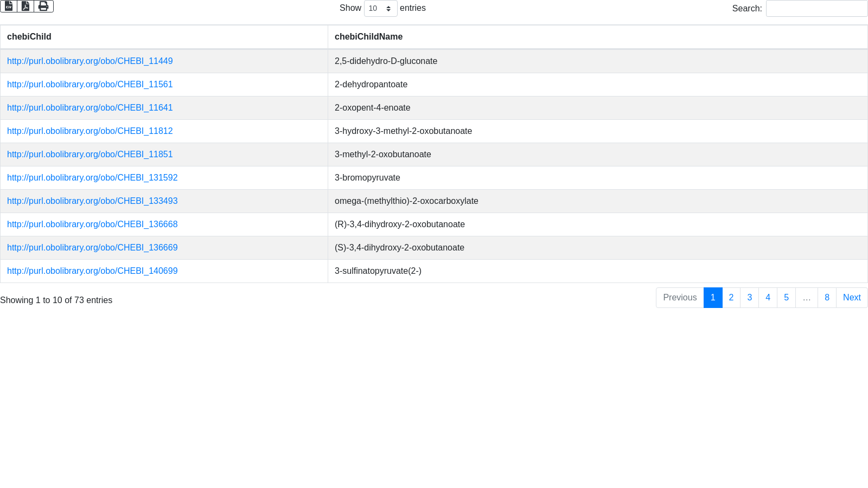
Task: Go to pagination page 3
Action: [750, 298]
